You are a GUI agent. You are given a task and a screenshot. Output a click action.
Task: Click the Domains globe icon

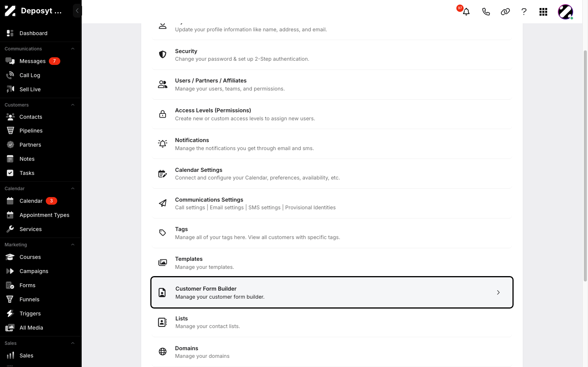pyautogui.click(x=163, y=352)
